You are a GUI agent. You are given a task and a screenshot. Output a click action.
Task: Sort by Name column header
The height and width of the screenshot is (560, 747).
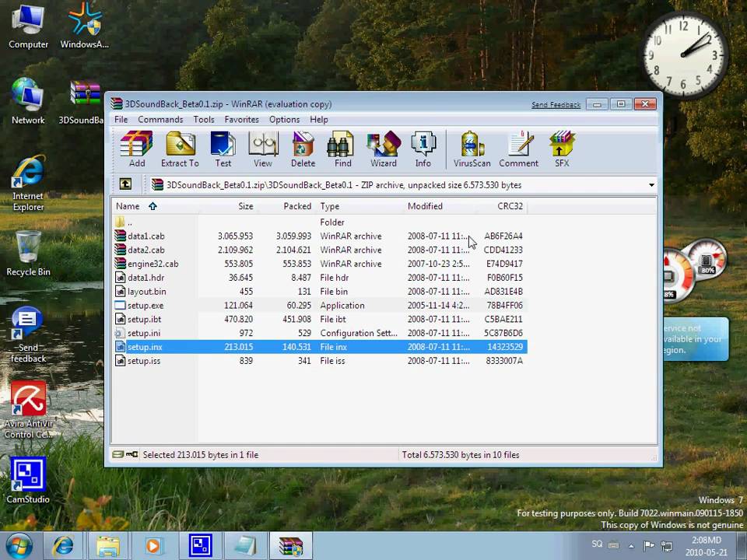pyautogui.click(x=156, y=206)
